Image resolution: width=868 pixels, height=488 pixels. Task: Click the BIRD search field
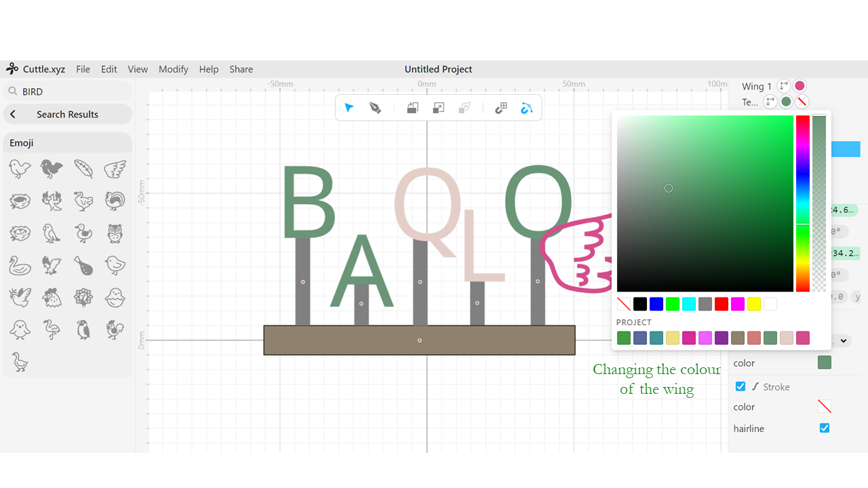coord(68,91)
